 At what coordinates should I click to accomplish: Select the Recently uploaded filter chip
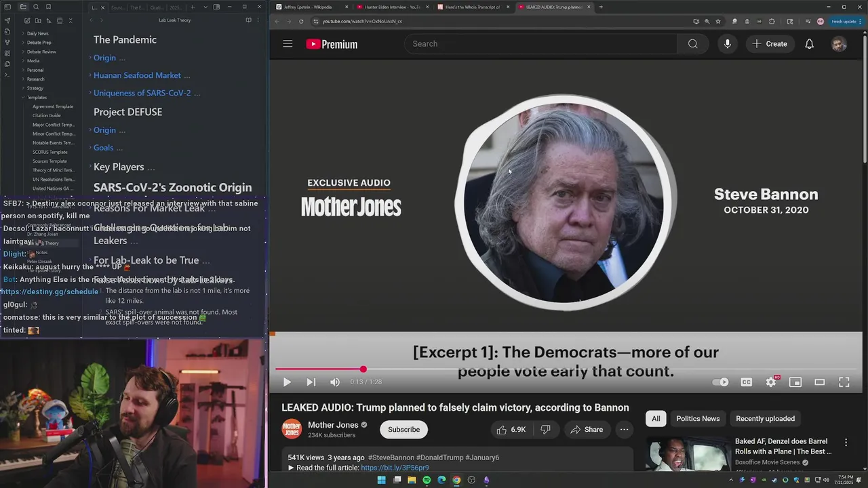(x=765, y=419)
